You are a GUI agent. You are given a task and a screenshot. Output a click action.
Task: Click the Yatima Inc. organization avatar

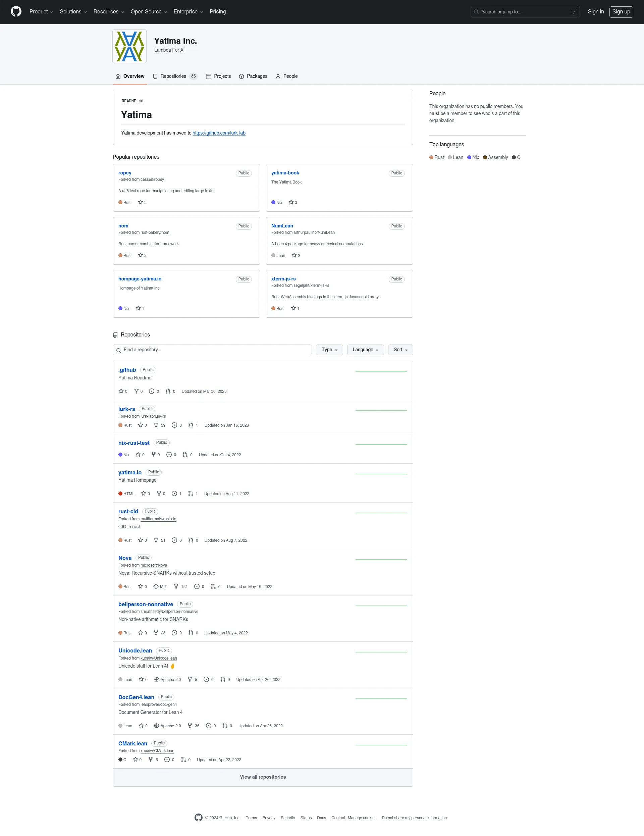pyautogui.click(x=129, y=46)
